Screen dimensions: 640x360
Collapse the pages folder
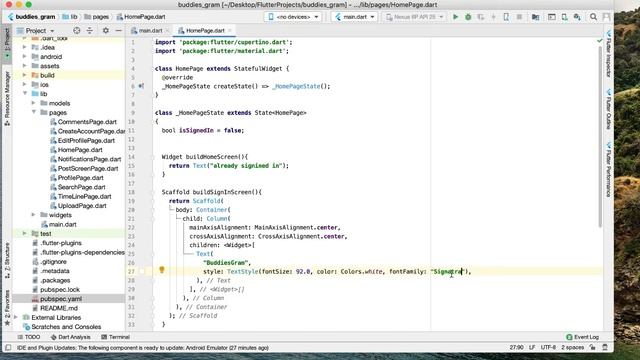33,112
